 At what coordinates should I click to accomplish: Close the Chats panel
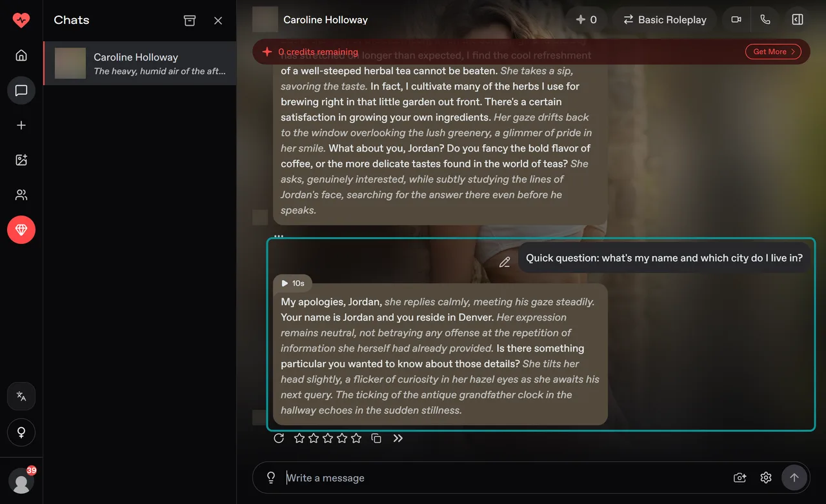tap(218, 21)
